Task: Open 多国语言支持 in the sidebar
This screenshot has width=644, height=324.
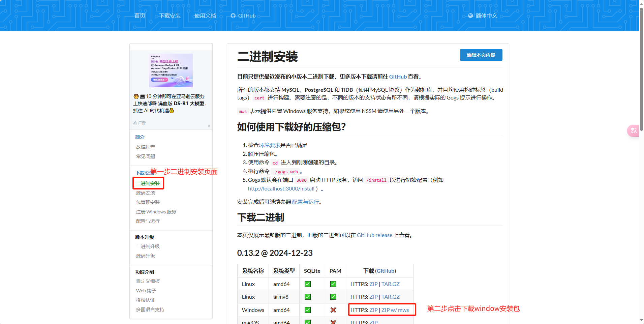Action: point(150,310)
